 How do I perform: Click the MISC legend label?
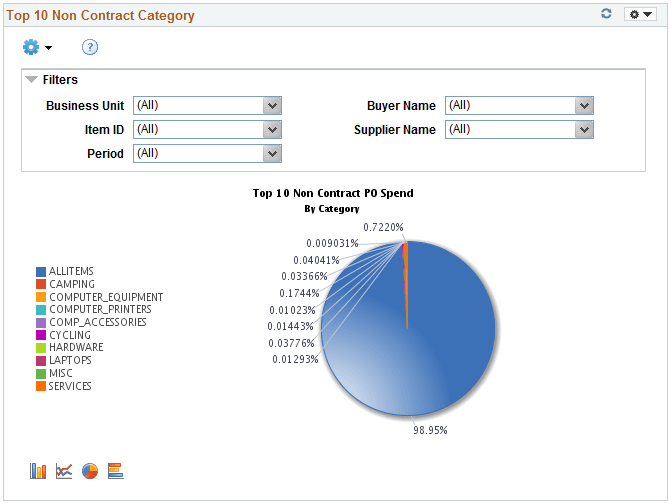(61, 373)
